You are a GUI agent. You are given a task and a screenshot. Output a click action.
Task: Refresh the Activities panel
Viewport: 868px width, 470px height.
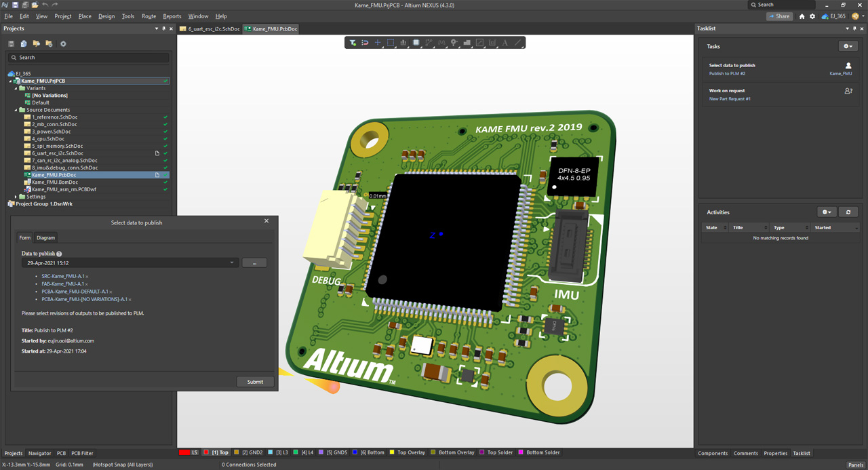tap(848, 212)
